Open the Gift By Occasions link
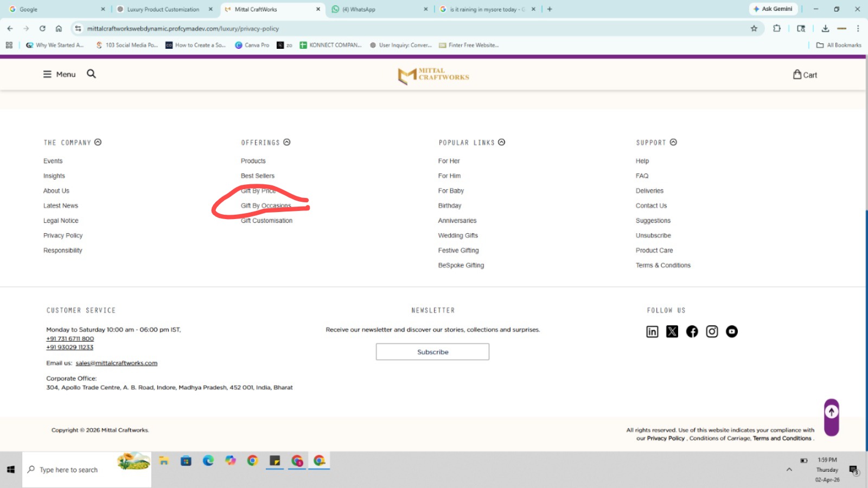The height and width of the screenshot is (488, 868). [x=266, y=206]
